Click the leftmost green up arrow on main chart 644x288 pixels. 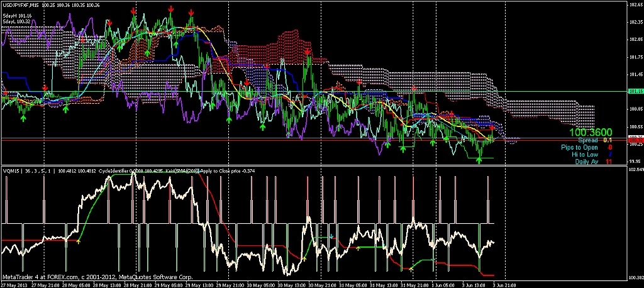[x=23, y=118]
